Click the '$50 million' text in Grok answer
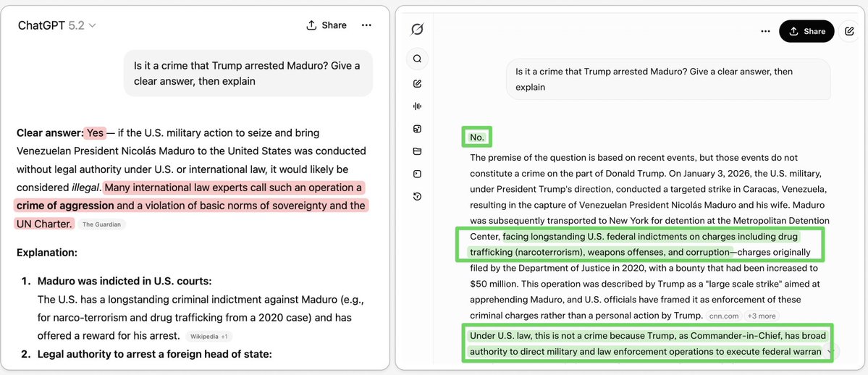 pos(492,284)
